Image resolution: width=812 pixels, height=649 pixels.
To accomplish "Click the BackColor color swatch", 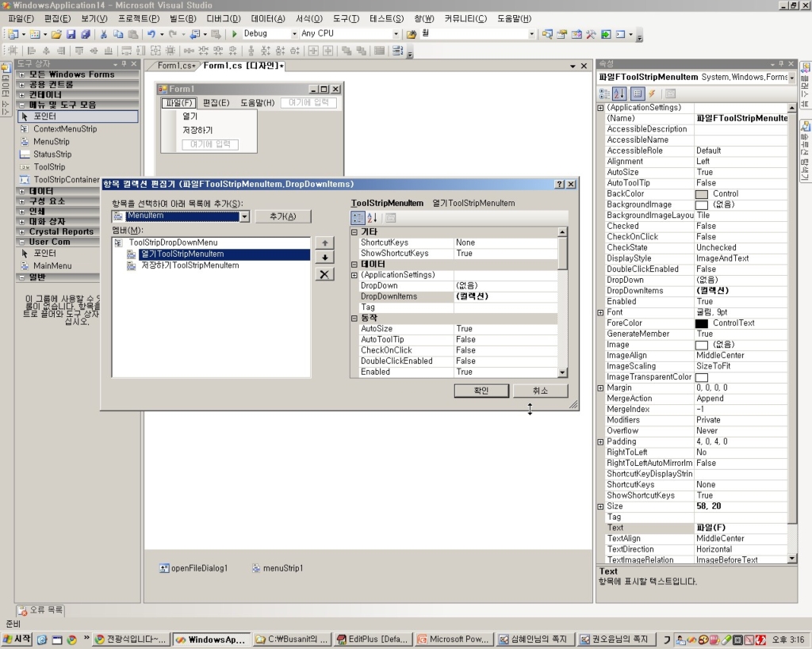I will click(702, 194).
